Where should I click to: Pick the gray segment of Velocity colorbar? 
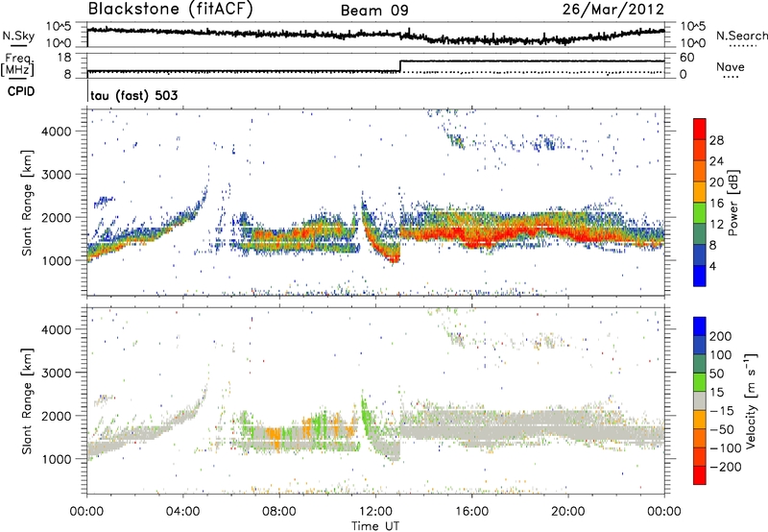[x=700, y=400]
